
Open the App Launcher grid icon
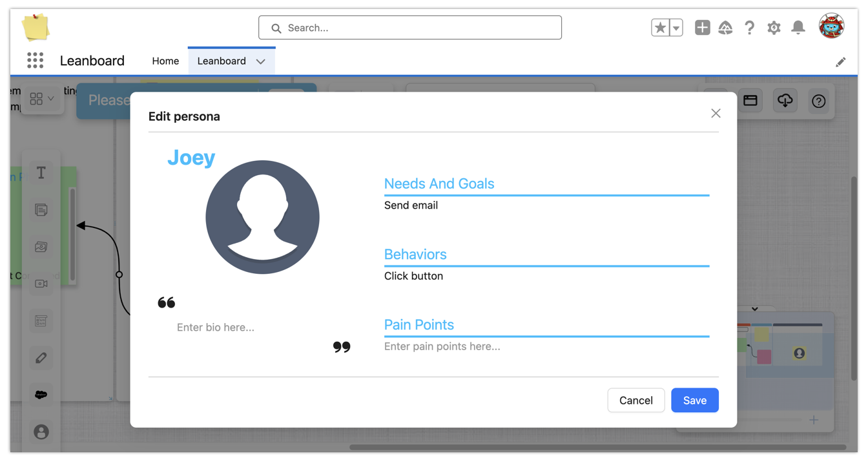(36, 61)
